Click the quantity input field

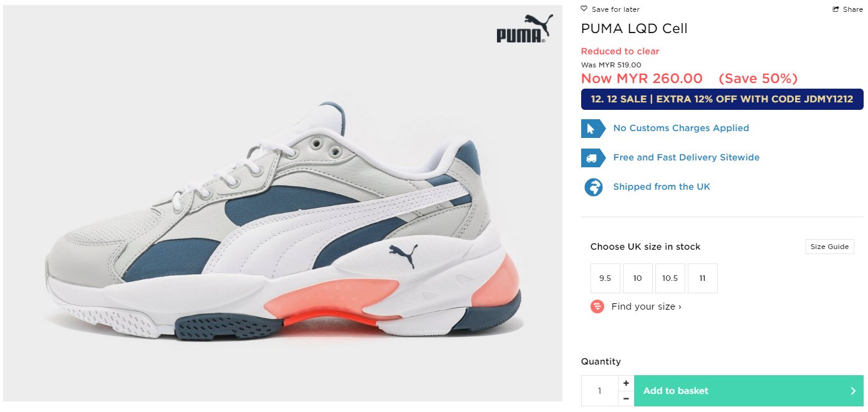pyautogui.click(x=600, y=391)
